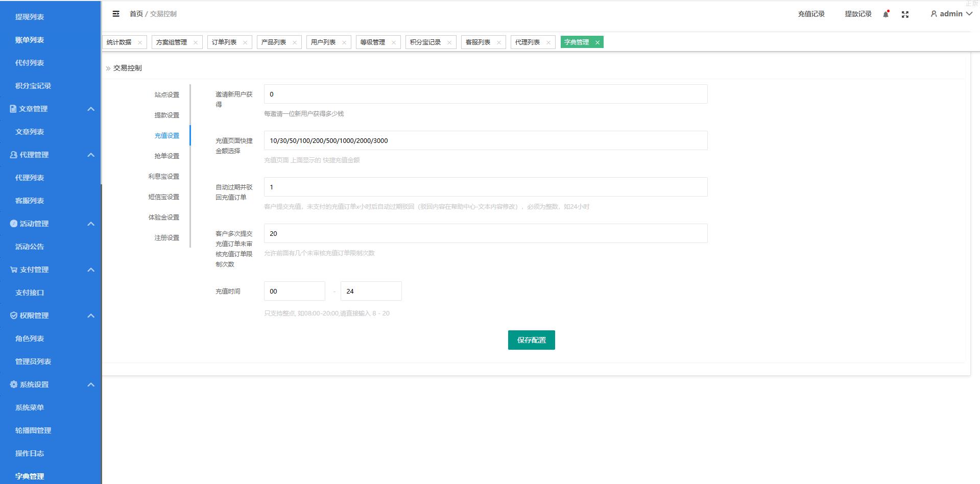
Task: Select the 抢单设置 settings tab
Action: pyautogui.click(x=166, y=156)
